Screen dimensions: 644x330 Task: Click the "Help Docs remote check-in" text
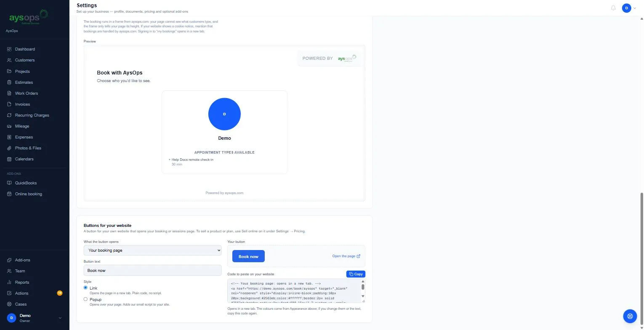coord(192,160)
